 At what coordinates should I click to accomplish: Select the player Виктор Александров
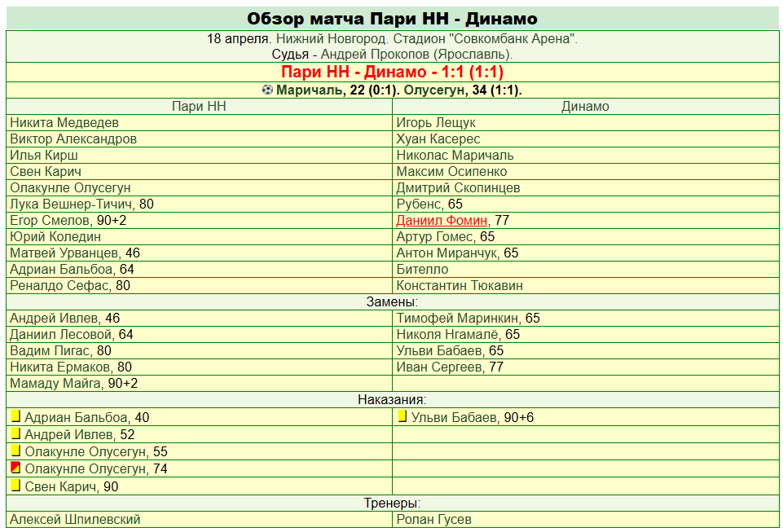click(x=73, y=138)
